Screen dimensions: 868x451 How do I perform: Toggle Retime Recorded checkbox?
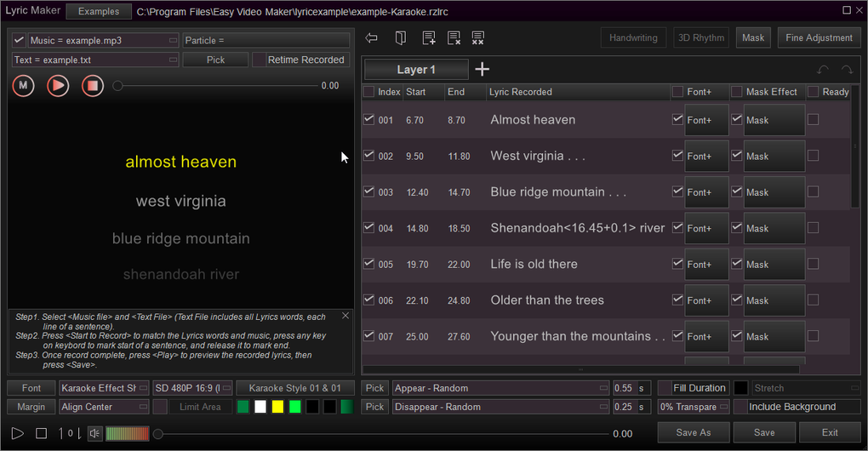(x=259, y=60)
